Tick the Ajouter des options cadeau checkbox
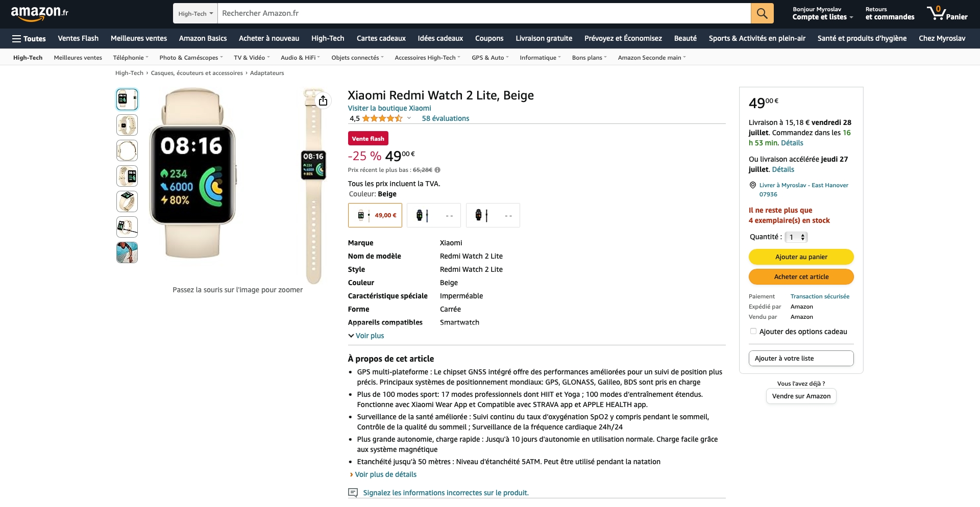 click(x=753, y=332)
